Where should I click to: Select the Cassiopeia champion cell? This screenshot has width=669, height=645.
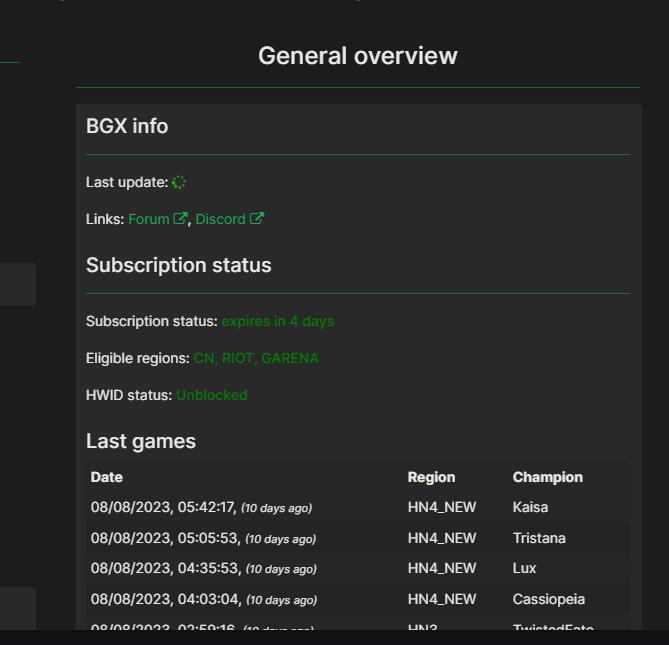[x=548, y=599]
